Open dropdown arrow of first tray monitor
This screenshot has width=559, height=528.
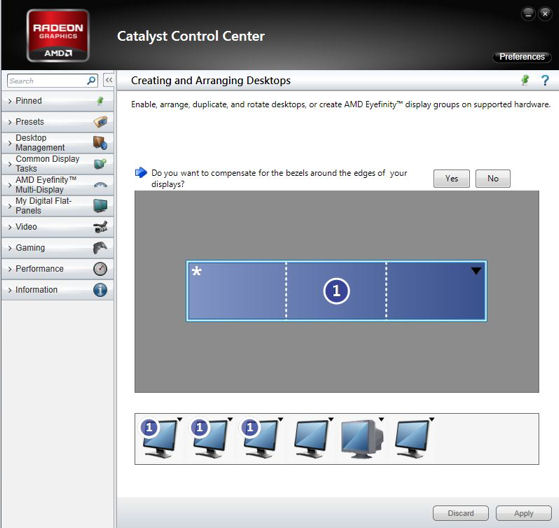[180, 419]
